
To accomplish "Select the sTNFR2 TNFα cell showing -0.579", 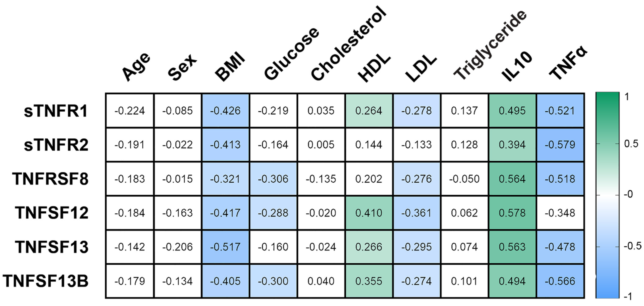I will (x=560, y=145).
